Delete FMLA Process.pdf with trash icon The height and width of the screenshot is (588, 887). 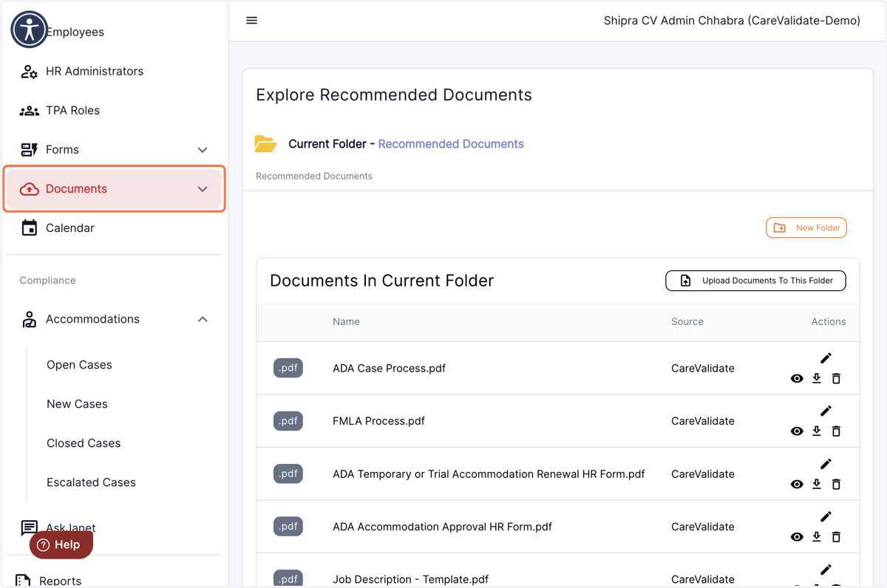pos(836,431)
